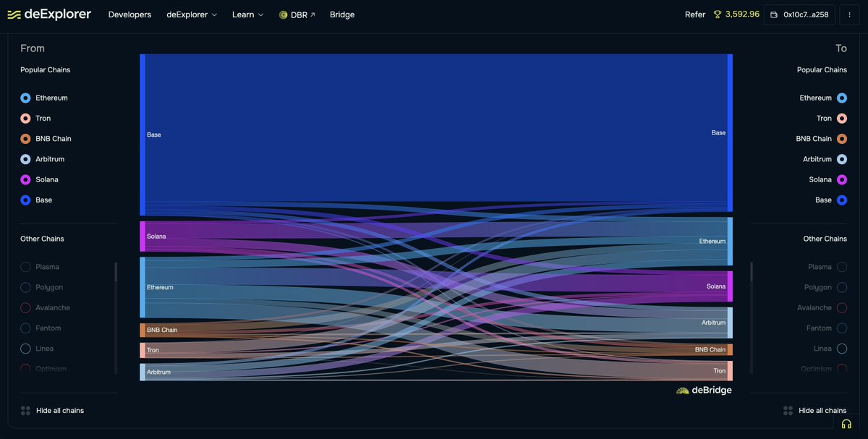
Task: Toggle Solana in From chains
Action: tap(25, 179)
